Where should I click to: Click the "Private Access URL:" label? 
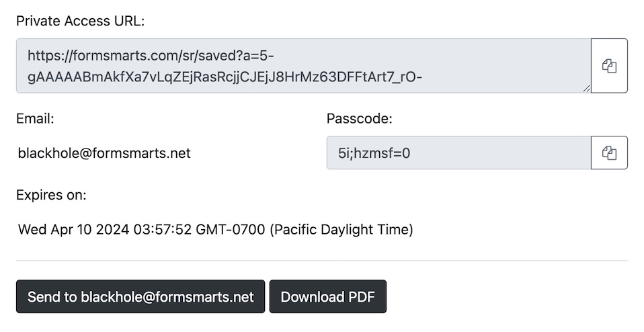(x=81, y=21)
